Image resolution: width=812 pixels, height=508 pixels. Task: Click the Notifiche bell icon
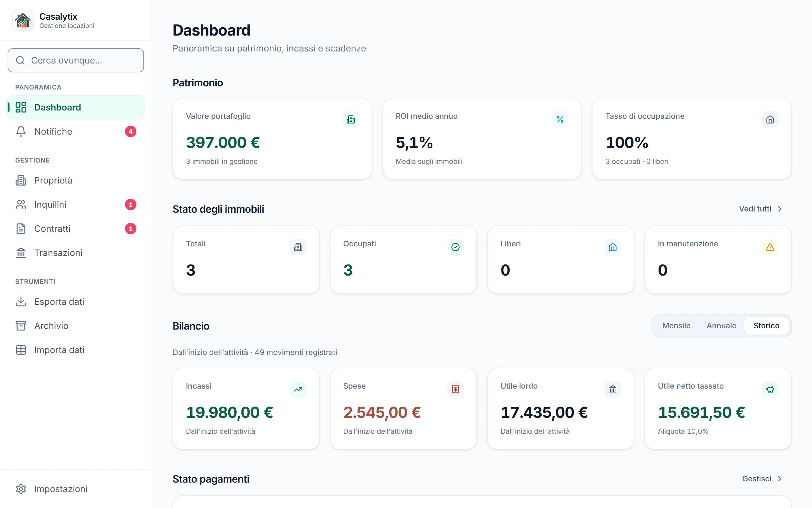point(21,131)
